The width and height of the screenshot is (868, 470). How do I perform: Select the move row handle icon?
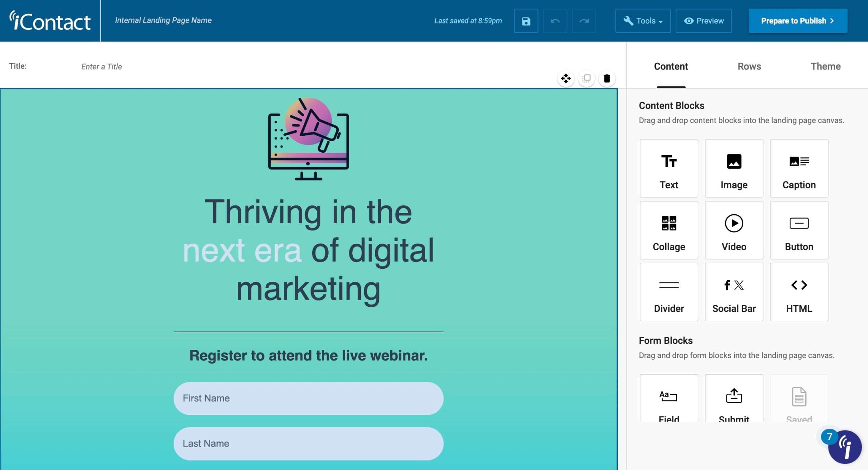[566, 78]
